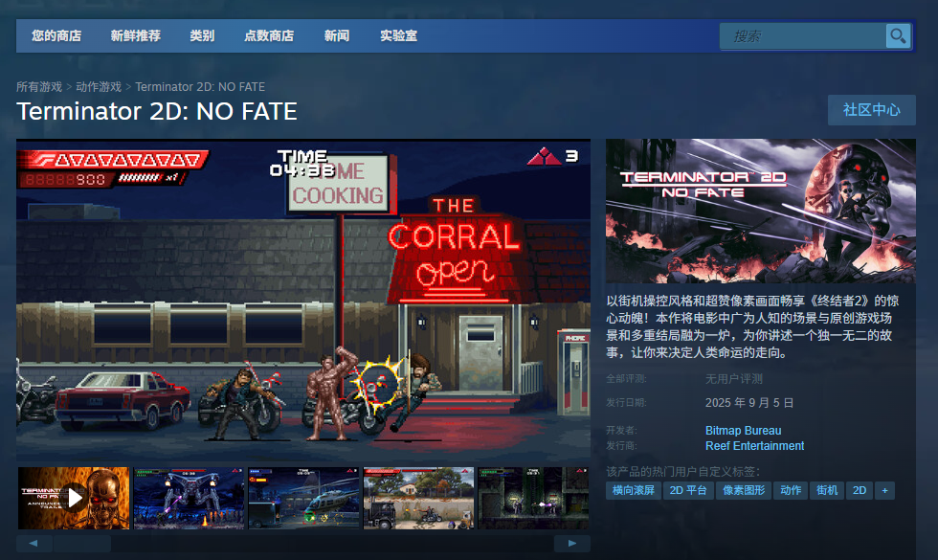Select the truck chase screenshot thumbnail
The width and height of the screenshot is (938, 560).
[x=418, y=498]
